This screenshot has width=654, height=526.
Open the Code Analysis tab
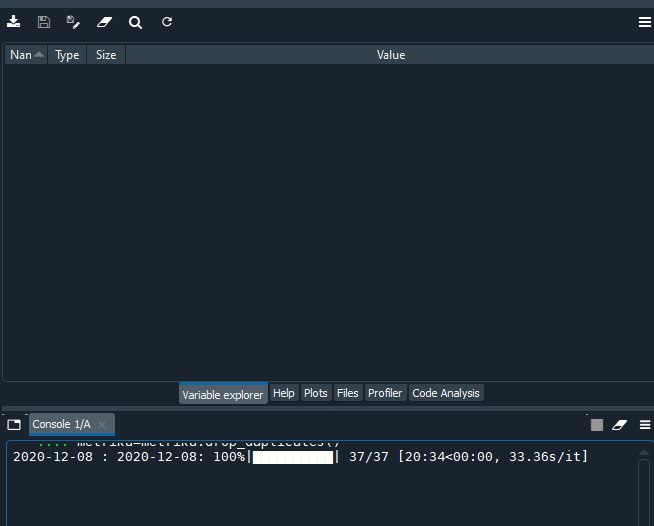click(445, 393)
